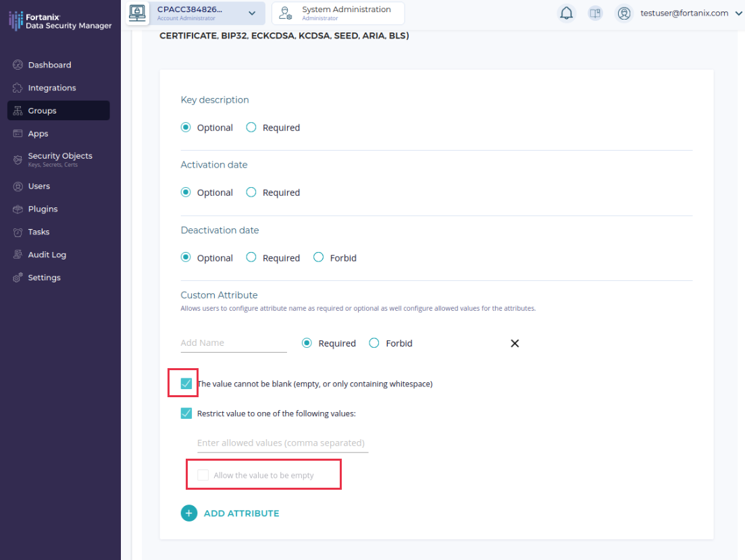The height and width of the screenshot is (560, 745).
Task: Open the testuser@fortanix.com user menu arrow
Action: [x=738, y=13]
